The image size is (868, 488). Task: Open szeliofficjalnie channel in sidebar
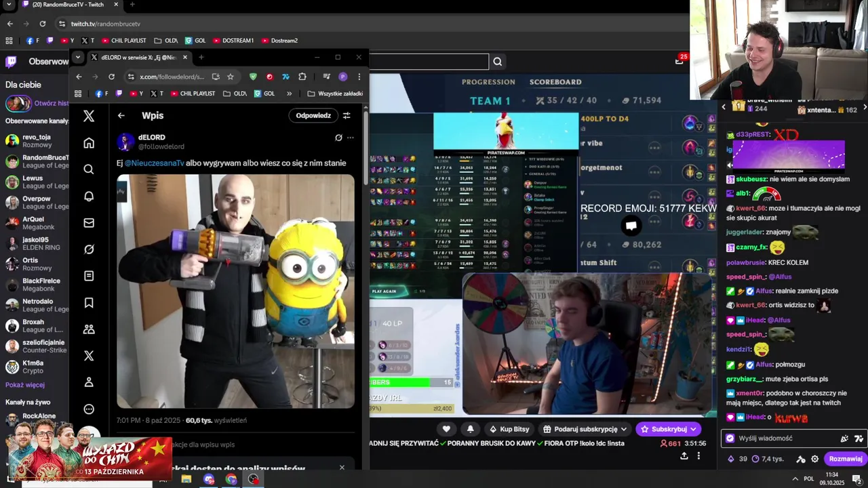click(35, 346)
